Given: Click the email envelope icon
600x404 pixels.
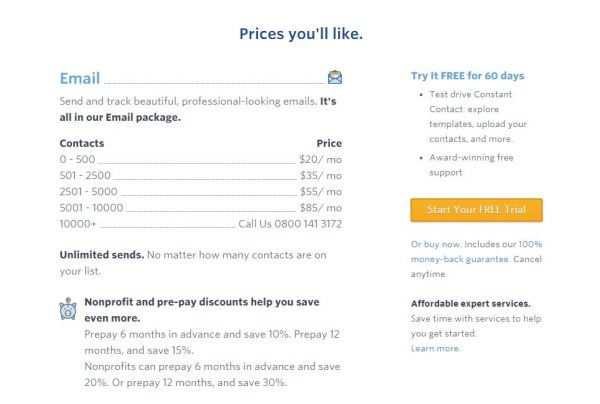Looking at the screenshot, I should pyautogui.click(x=335, y=77).
